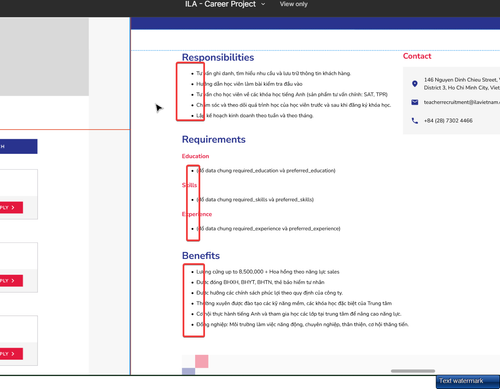Viewport: 500px width, 389px height.
Task: Click the Text watermark button
Action: [x=467, y=382]
